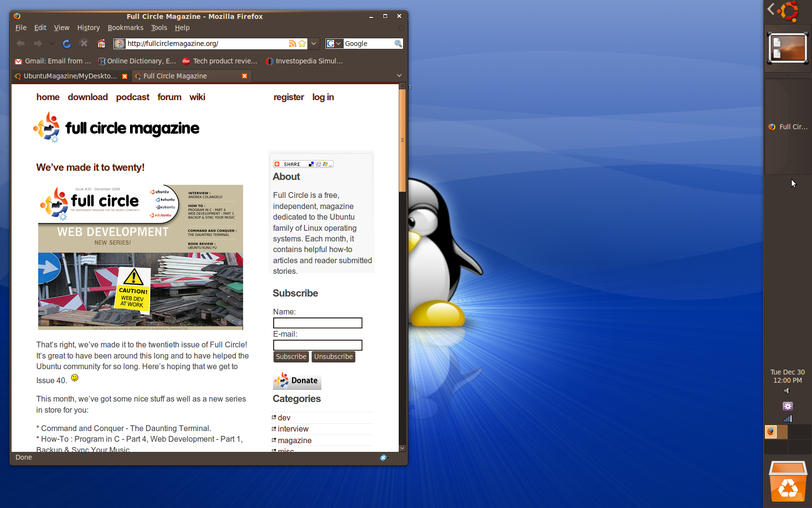
Task: Follow the register link
Action: click(289, 97)
